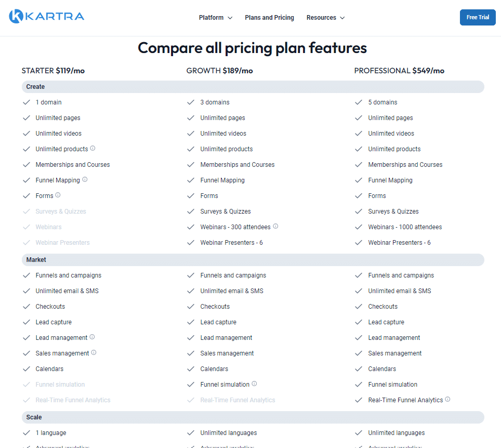Click 'Unlimited pages' in Professional column
Screen dimensions: 501x448
[x=390, y=118]
